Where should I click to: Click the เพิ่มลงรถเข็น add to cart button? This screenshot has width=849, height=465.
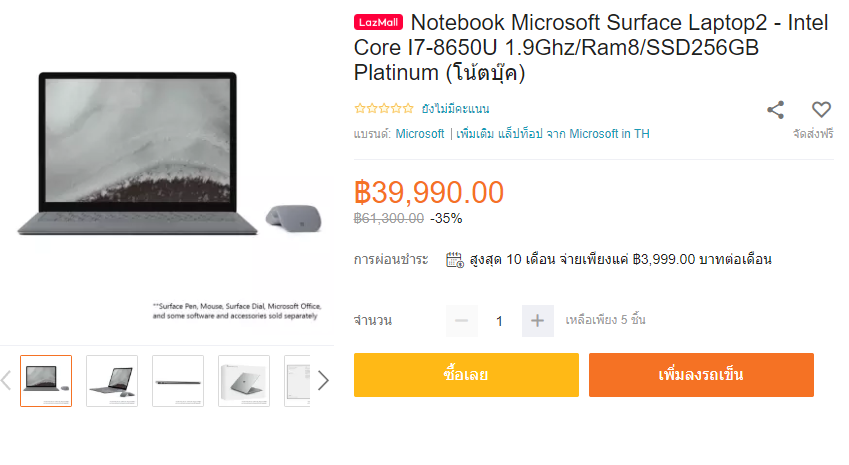tap(701, 375)
